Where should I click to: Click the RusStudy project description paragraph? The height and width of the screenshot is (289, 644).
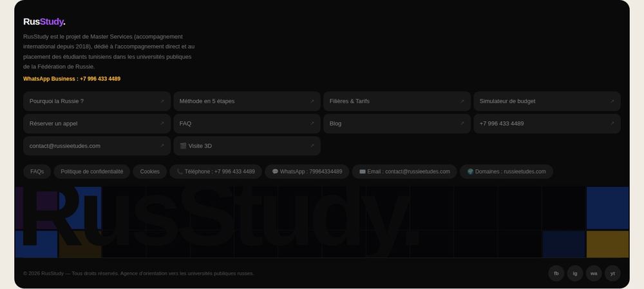click(x=109, y=52)
